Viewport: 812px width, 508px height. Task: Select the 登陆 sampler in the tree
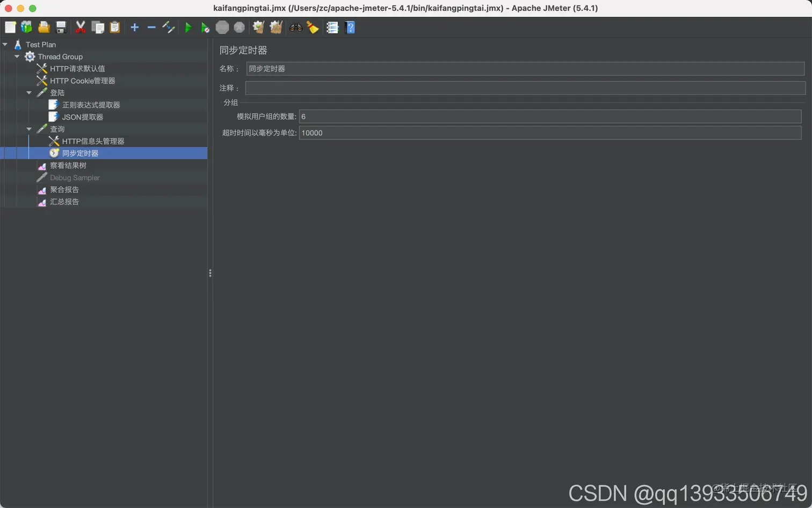(x=57, y=93)
